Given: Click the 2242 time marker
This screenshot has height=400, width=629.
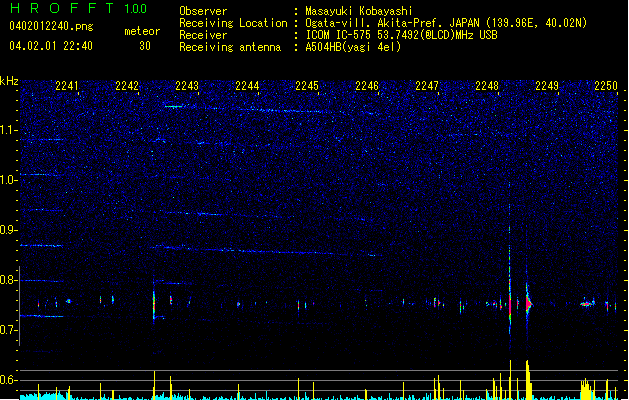Looking at the screenshot, I should click(127, 85).
